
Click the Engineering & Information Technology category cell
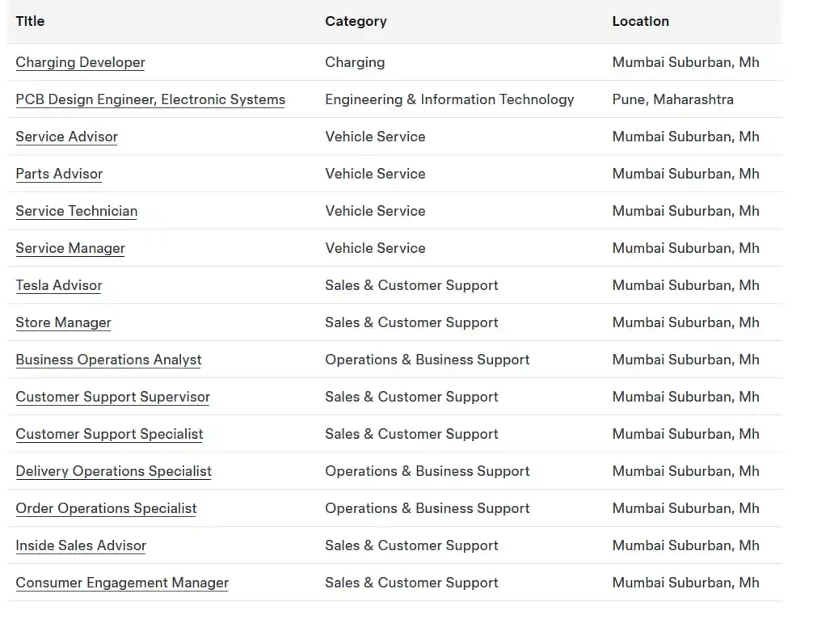pyautogui.click(x=449, y=99)
